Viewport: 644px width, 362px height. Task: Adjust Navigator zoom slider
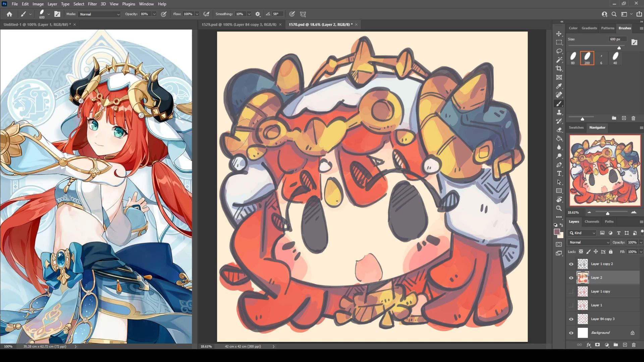pos(607,213)
